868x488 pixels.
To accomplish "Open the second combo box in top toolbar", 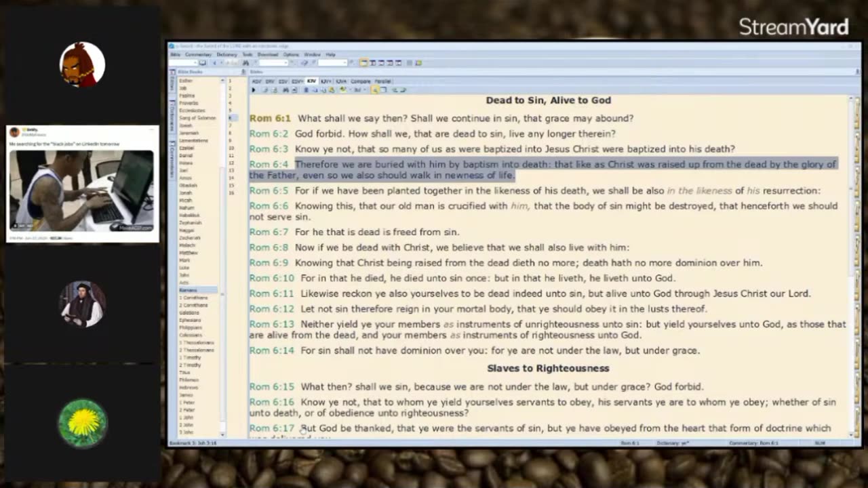I will click(x=273, y=62).
